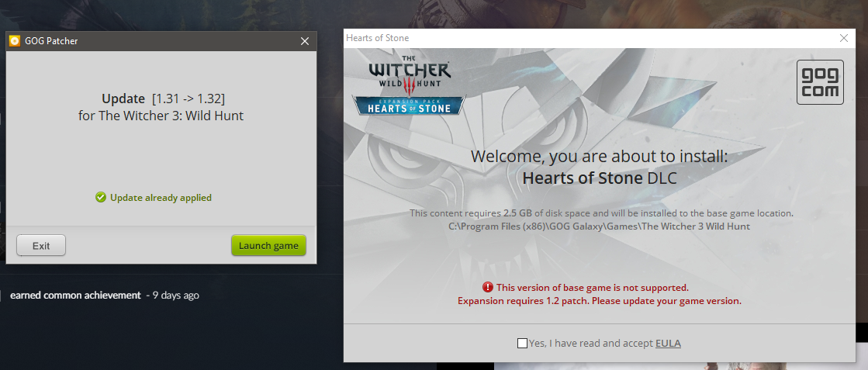Click the Update 1.31 -> 1.32 heading
The width and height of the screenshot is (868, 370).
tap(164, 99)
